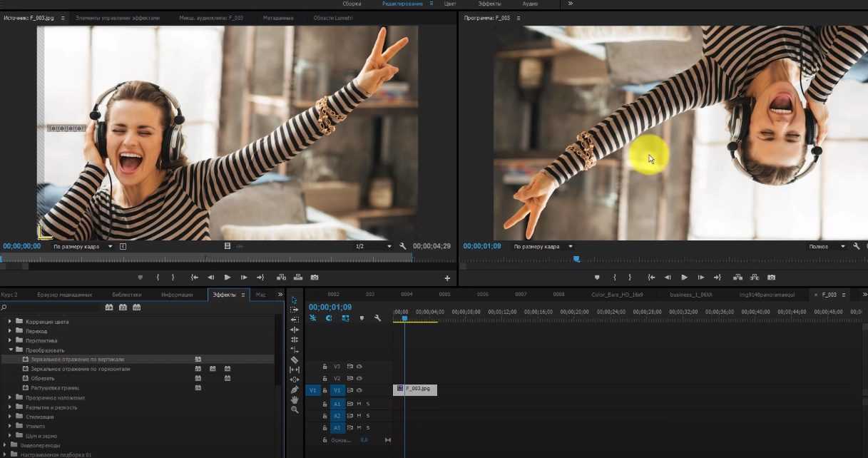Image resolution: width=868 pixels, height=458 pixels.
Task: Select the Razor tool in the toolbar
Action: coord(295,360)
